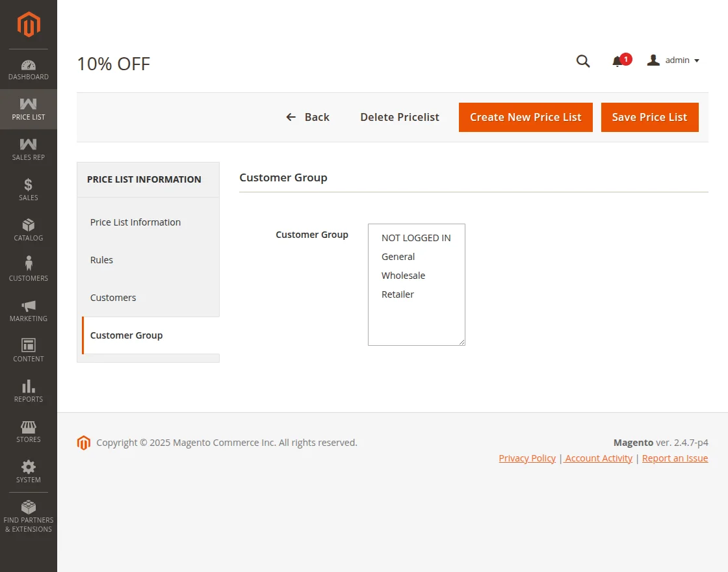The width and height of the screenshot is (728, 572).
Task: Click the Magento logo in the footer
Action: coord(84,443)
